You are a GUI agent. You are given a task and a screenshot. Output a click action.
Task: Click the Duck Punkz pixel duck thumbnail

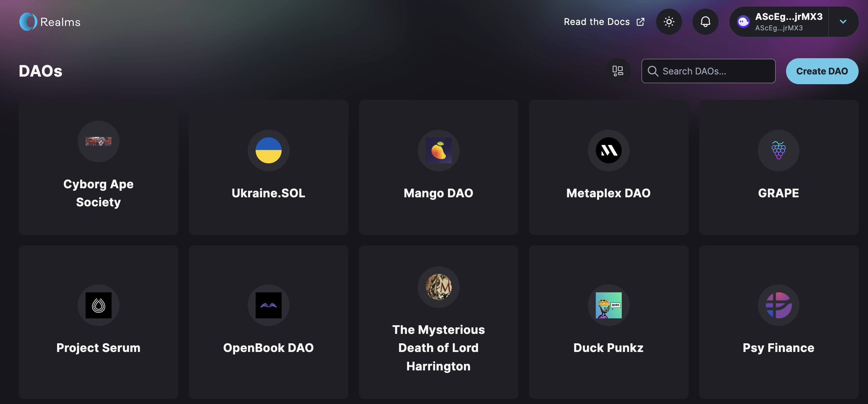coord(608,305)
